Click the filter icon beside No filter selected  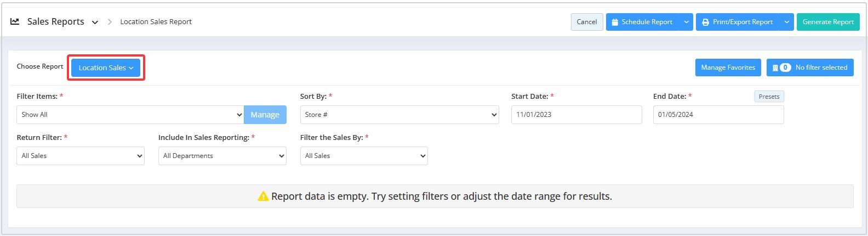pyautogui.click(x=775, y=68)
